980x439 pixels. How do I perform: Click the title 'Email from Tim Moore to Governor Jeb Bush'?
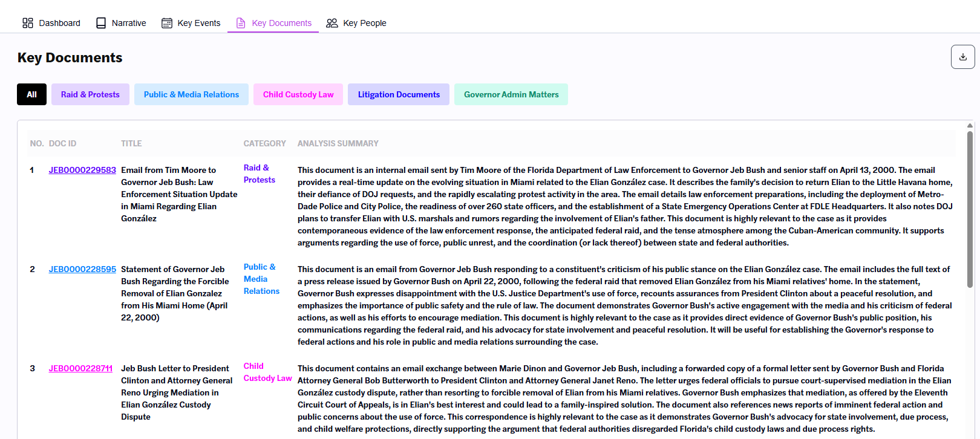179,194
